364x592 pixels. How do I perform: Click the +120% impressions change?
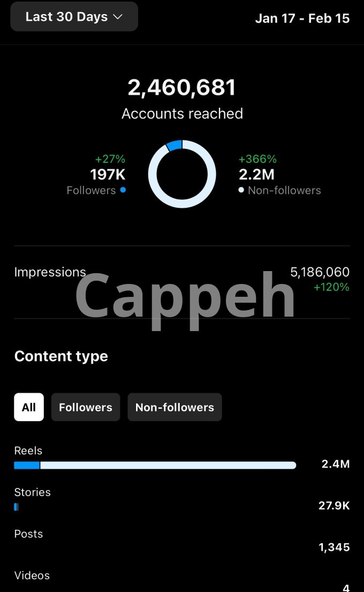coord(331,287)
